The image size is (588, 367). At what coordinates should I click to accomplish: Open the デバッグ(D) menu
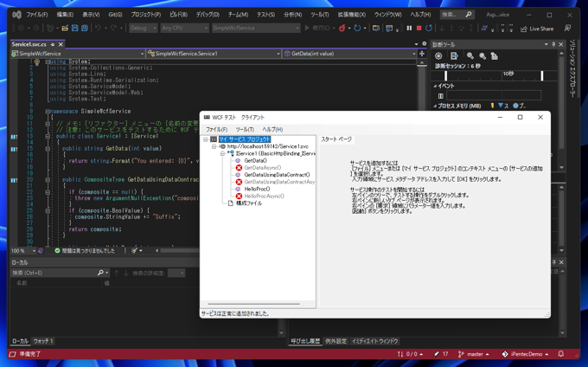tap(208, 15)
